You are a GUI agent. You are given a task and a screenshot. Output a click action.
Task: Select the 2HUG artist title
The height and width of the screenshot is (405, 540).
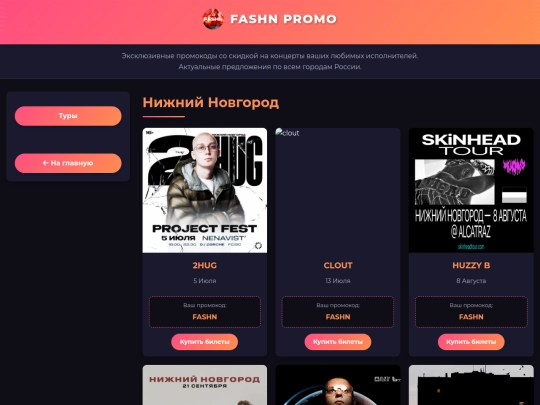click(205, 265)
